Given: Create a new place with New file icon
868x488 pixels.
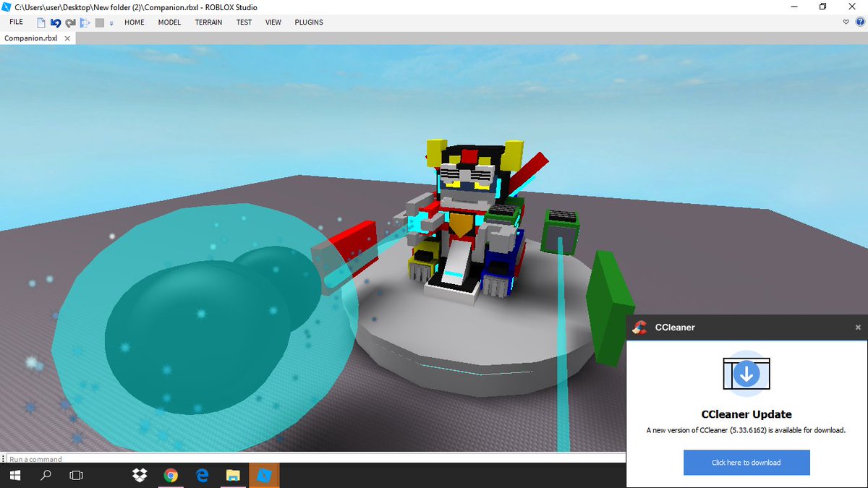Looking at the screenshot, I should [x=42, y=22].
